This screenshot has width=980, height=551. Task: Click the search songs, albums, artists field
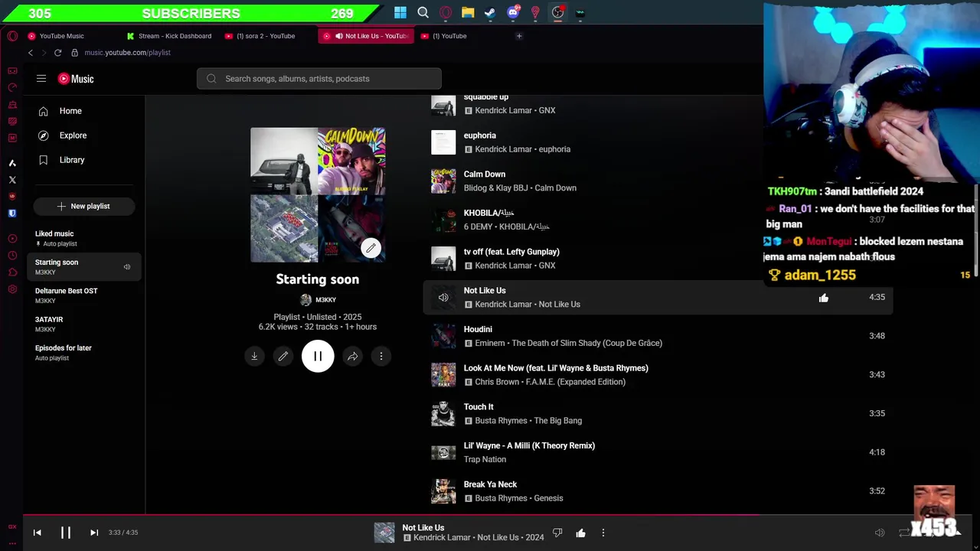318,79
